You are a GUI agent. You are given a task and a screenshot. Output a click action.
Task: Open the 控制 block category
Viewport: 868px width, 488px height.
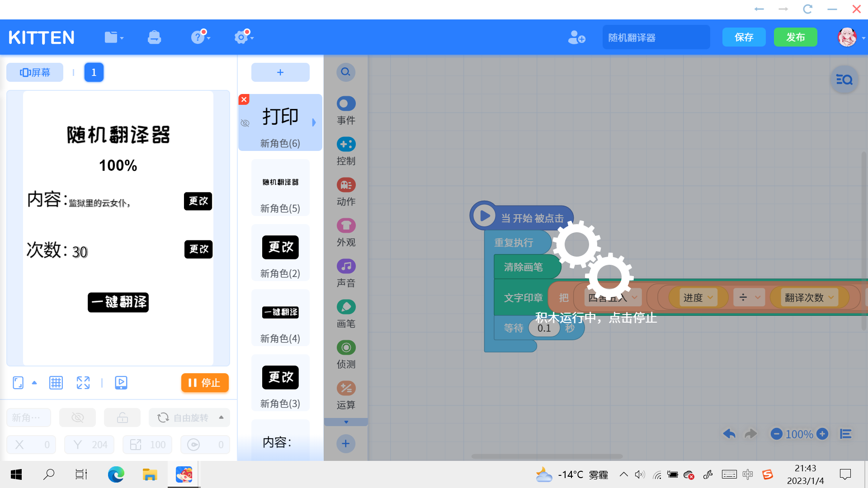pyautogui.click(x=346, y=151)
